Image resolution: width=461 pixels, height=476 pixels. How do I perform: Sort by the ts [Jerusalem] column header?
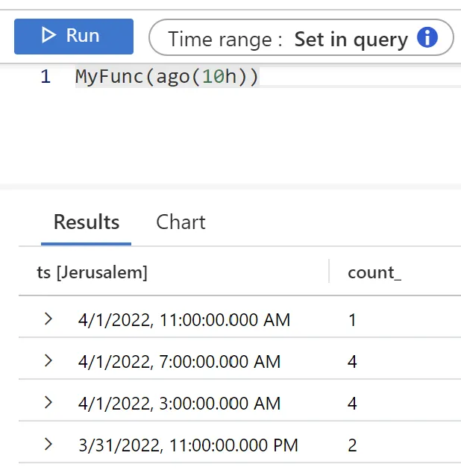click(92, 272)
